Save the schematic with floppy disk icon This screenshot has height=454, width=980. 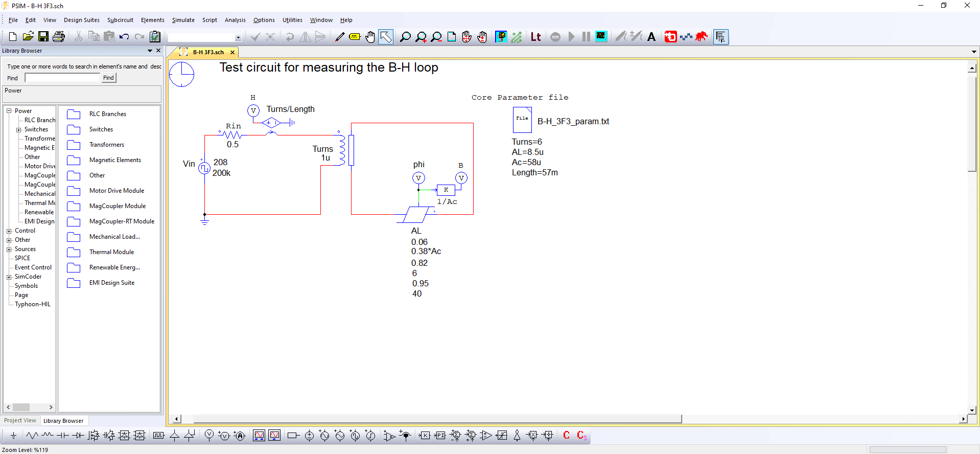(x=43, y=37)
